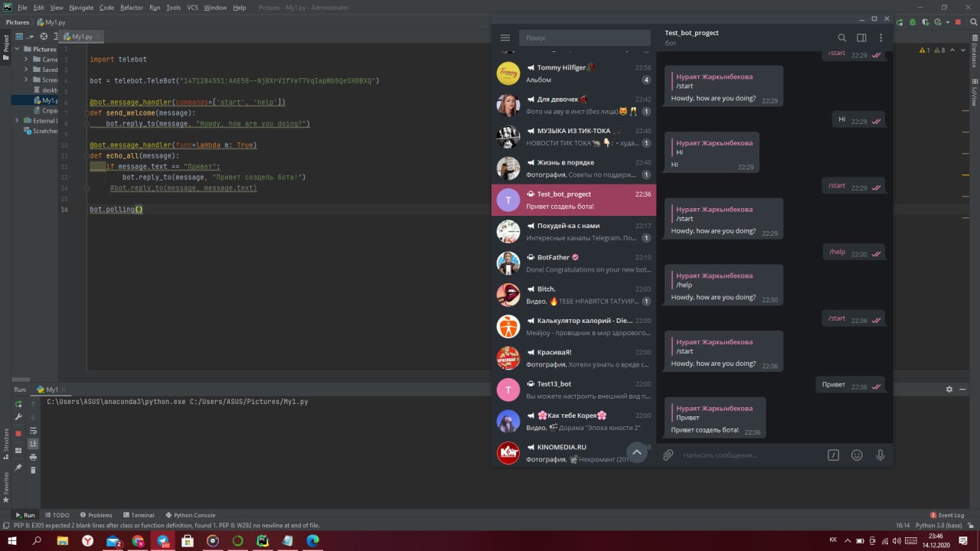This screenshot has width=980, height=551.
Task: Close the My1.py editor tab
Action: tap(98, 36)
